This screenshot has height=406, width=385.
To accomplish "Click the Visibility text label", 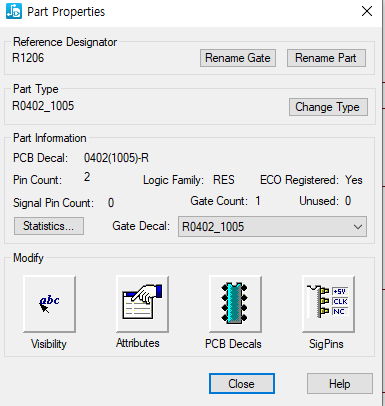I will [x=49, y=344].
